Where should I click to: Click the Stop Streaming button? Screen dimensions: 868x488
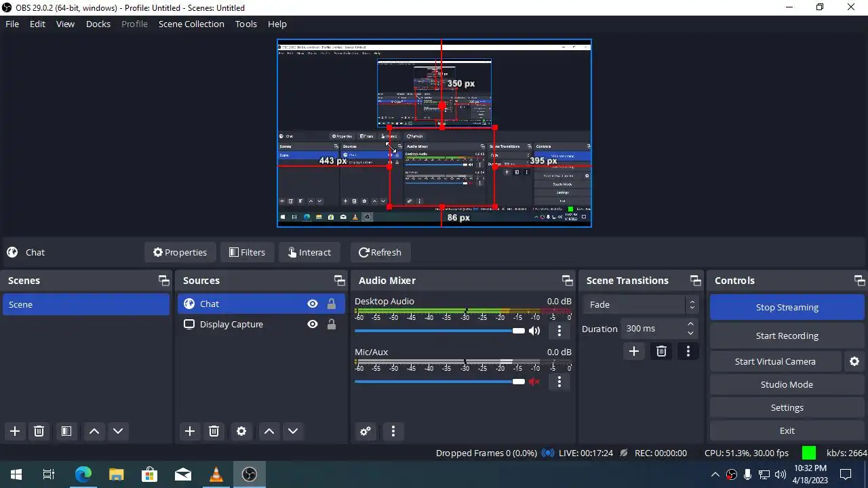point(787,307)
